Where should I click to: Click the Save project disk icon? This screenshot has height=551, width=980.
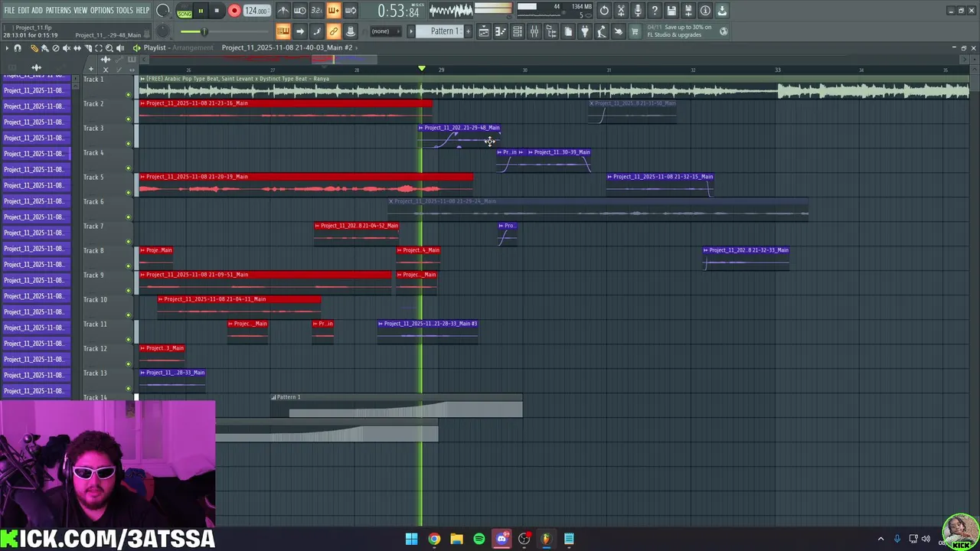671,11
